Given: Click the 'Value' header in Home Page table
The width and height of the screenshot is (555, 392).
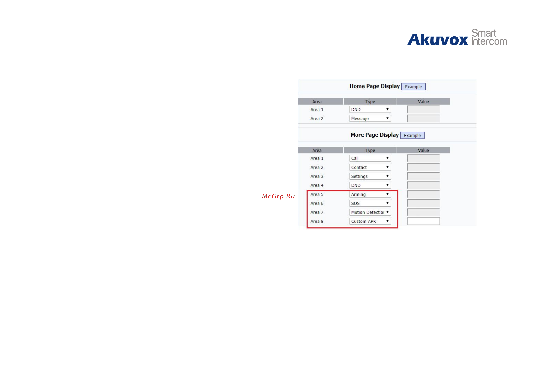Looking at the screenshot, I should tap(424, 101).
